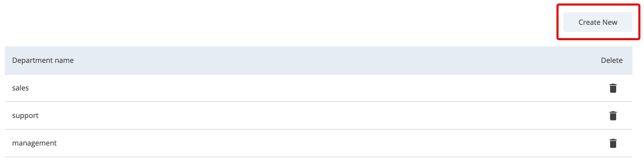The image size is (644, 161).
Task: Select the management department name
Action: pyautogui.click(x=34, y=143)
